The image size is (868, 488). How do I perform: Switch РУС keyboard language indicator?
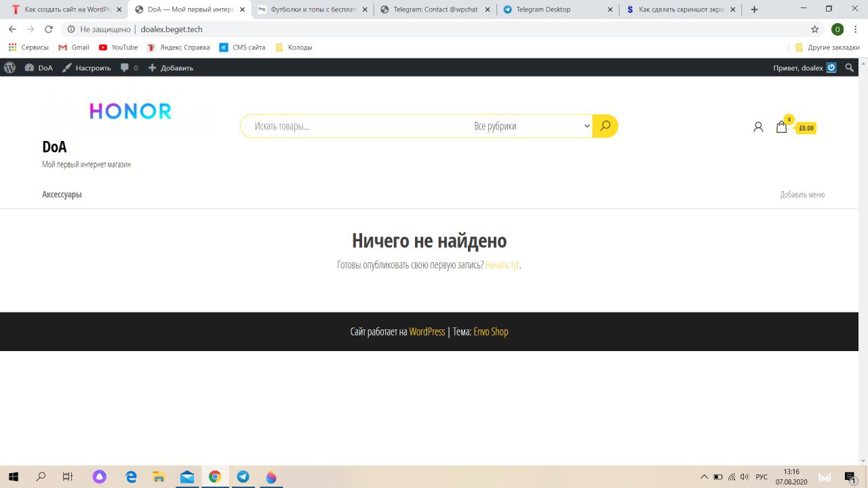762,477
